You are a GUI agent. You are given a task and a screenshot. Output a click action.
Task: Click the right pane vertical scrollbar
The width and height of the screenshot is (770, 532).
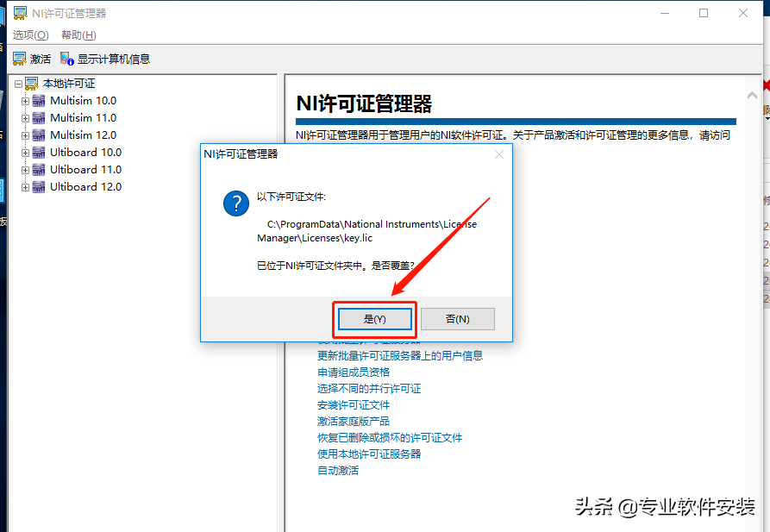coord(751,259)
